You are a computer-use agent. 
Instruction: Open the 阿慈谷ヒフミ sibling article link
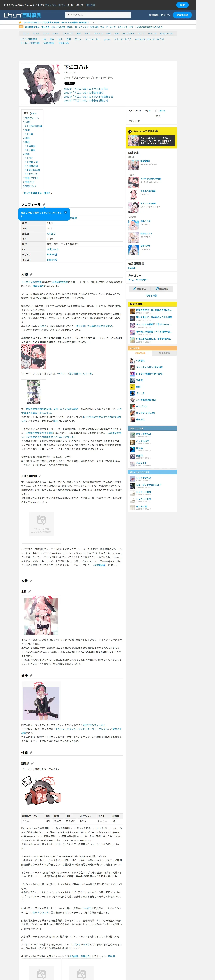coord(146,234)
